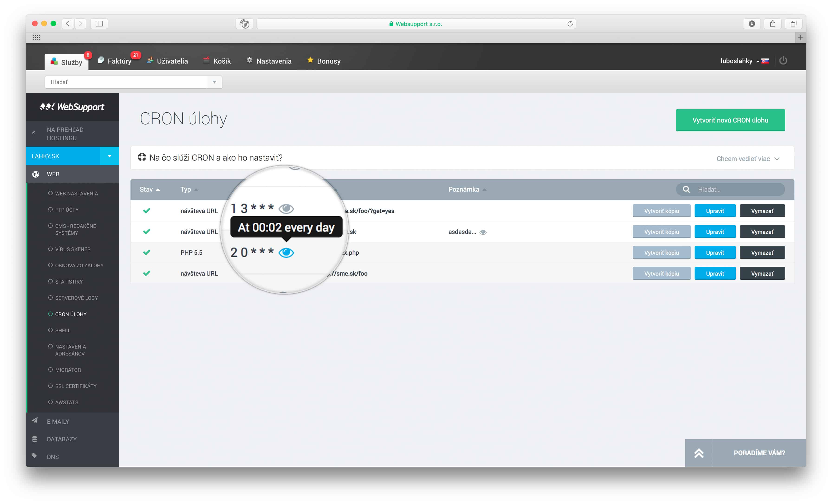
Task: Sort table by Stav column
Action: pyautogui.click(x=149, y=189)
